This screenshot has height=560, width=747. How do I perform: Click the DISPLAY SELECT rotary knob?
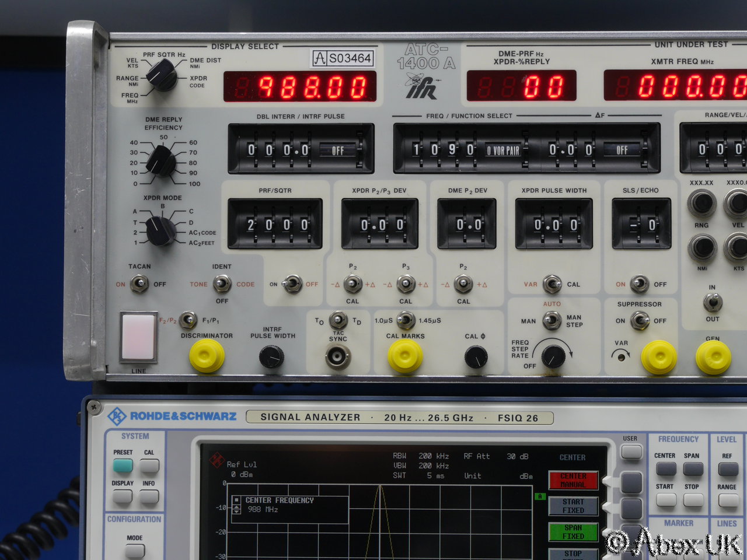[161, 75]
